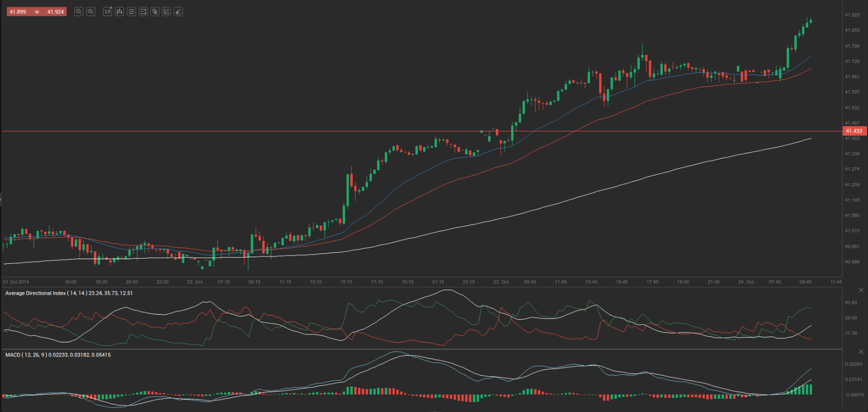
Task: Open the candlestick chart type selector
Action: tap(119, 12)
